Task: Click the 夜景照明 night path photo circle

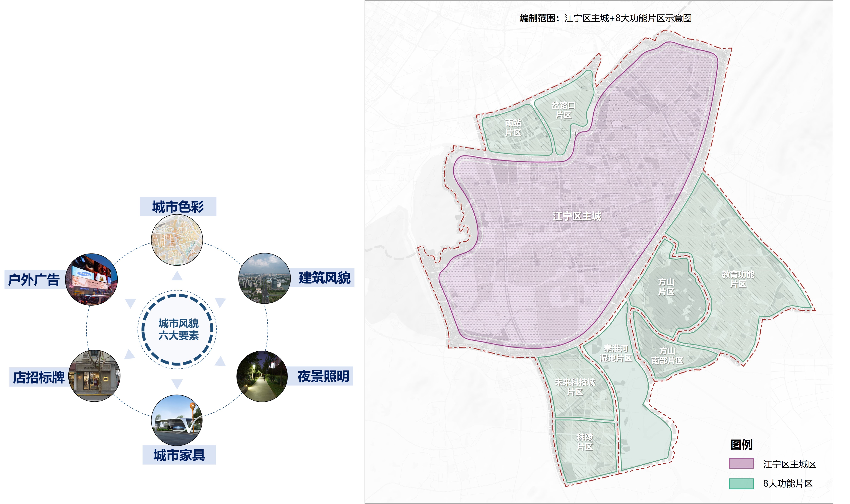Action: 262,376
